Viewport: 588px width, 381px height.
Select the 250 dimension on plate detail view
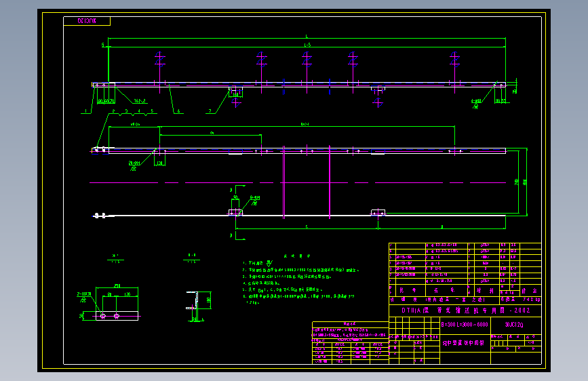tap(117, 286)
